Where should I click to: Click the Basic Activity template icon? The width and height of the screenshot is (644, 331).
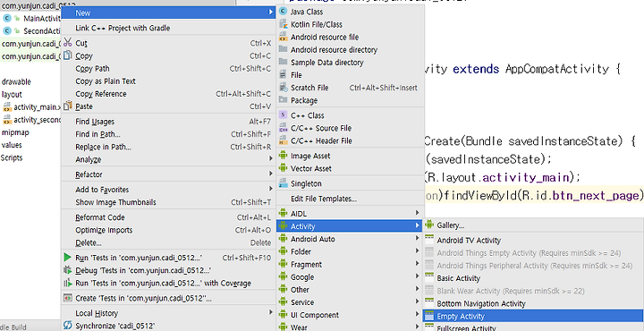coord(429,278)
